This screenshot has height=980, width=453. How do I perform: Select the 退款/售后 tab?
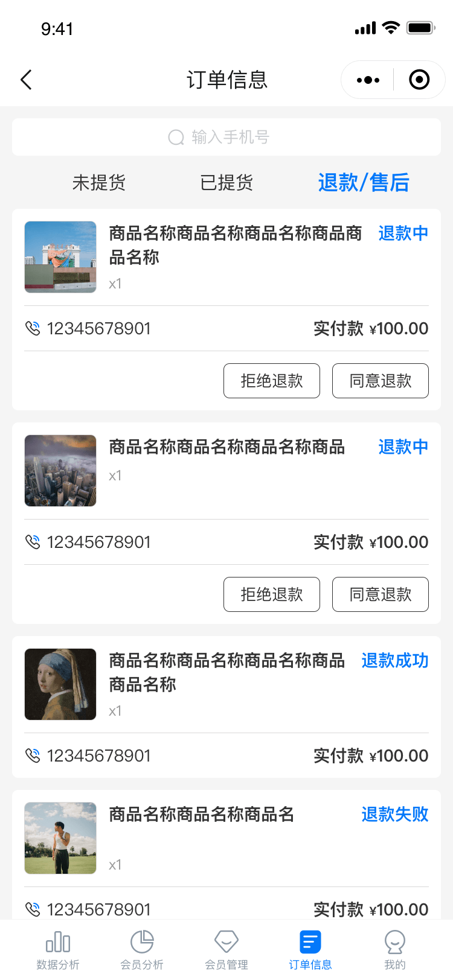tap(364, 182)
